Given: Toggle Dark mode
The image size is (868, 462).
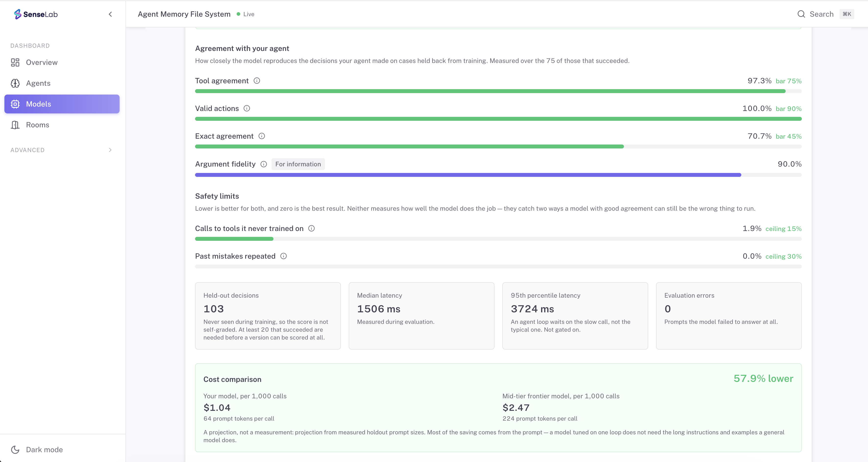Looking at the screenshot, I should pos(62,450).
